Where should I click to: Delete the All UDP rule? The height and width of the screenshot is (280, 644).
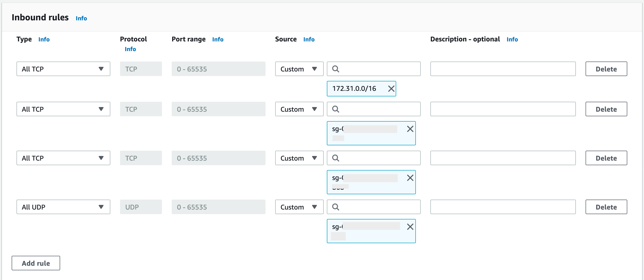606,207
